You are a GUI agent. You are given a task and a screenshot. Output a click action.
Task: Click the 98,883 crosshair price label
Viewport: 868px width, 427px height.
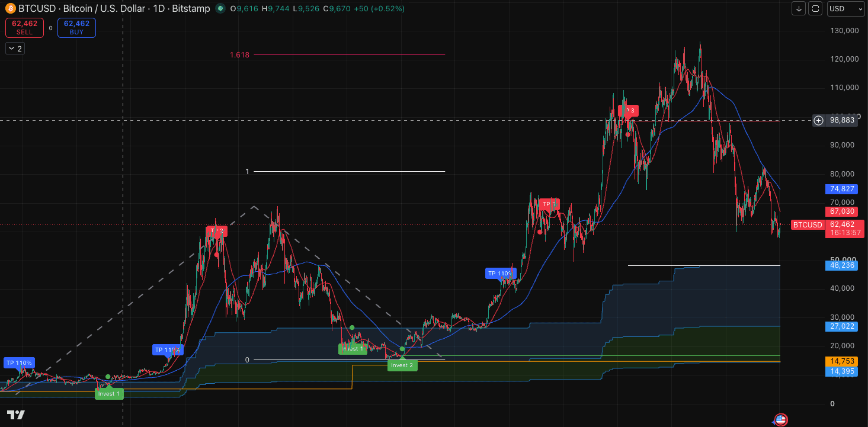842,120
